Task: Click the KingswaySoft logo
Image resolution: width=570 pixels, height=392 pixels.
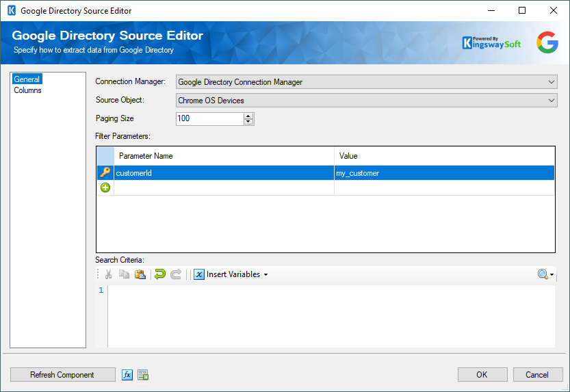Action: click(x=491, y=43)
